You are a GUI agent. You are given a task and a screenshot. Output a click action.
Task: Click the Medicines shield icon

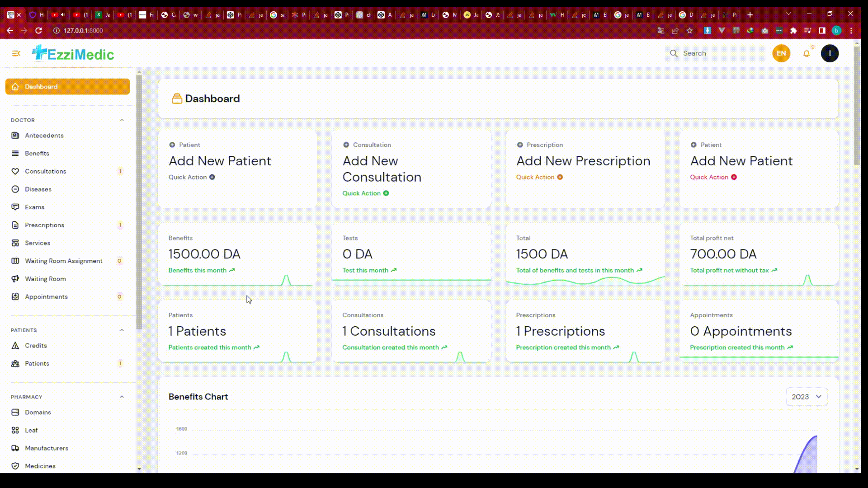pyautogui.click(x=15, y=466)
